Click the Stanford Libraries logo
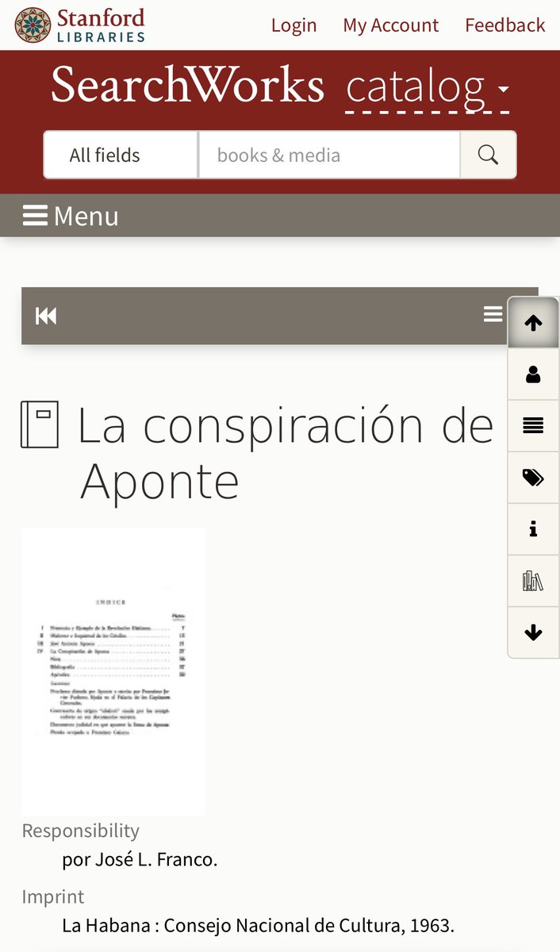The image size is (560, 952). 79,25
